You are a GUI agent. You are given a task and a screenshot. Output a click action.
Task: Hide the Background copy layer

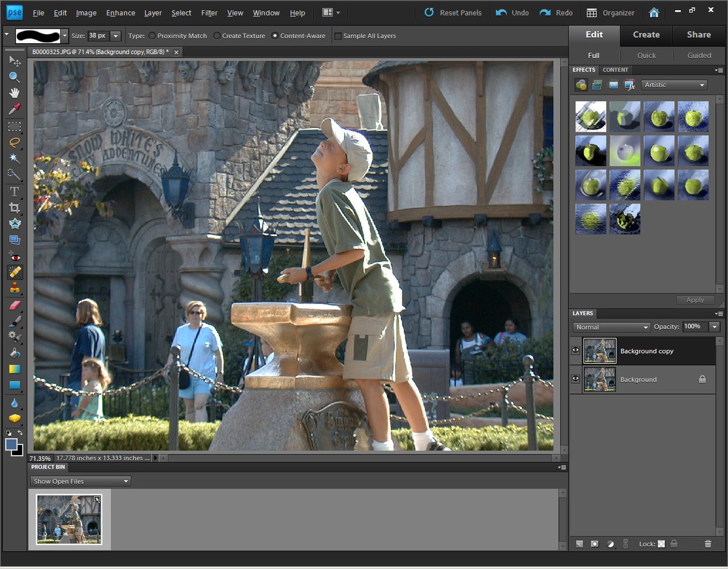pos(576,351)
